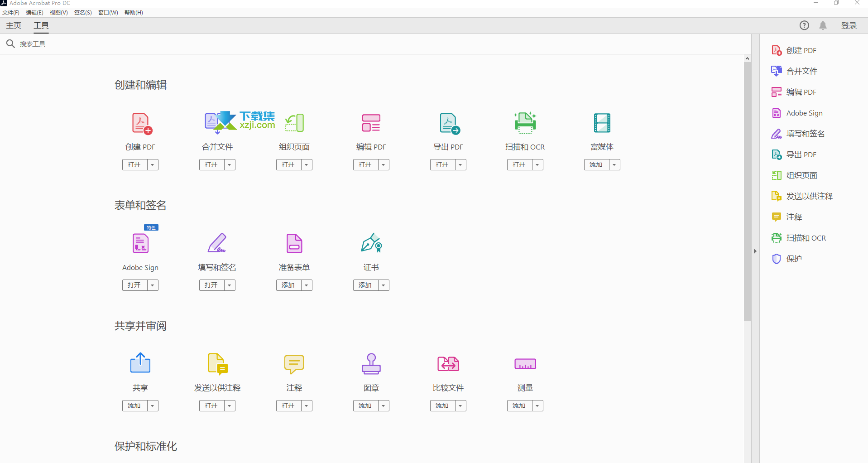Open the 比较文件 compare icon
Viewport: 868px width, 463px height.
point(448,364)
